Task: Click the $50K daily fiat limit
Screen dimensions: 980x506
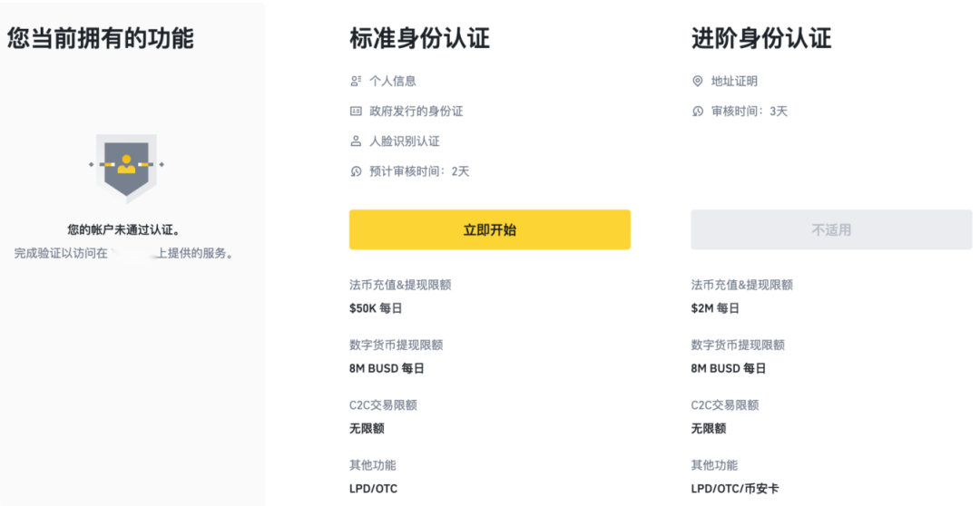Action: coord(376,308)
